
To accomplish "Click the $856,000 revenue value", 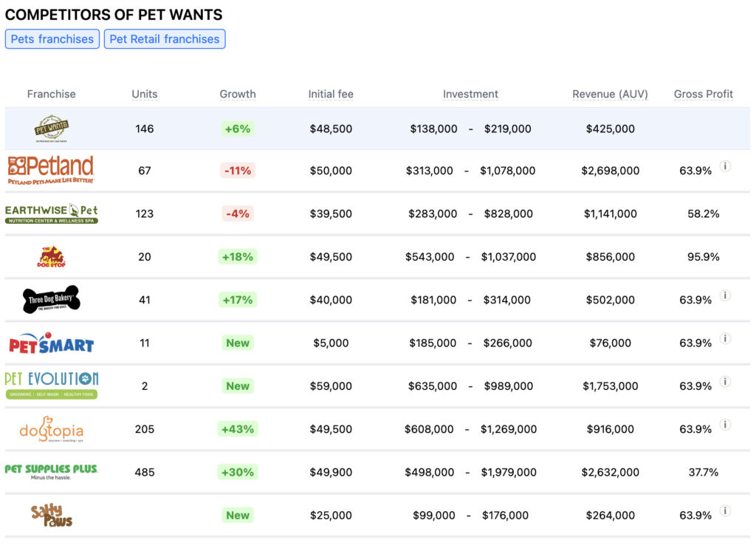I will click(610, 257).
